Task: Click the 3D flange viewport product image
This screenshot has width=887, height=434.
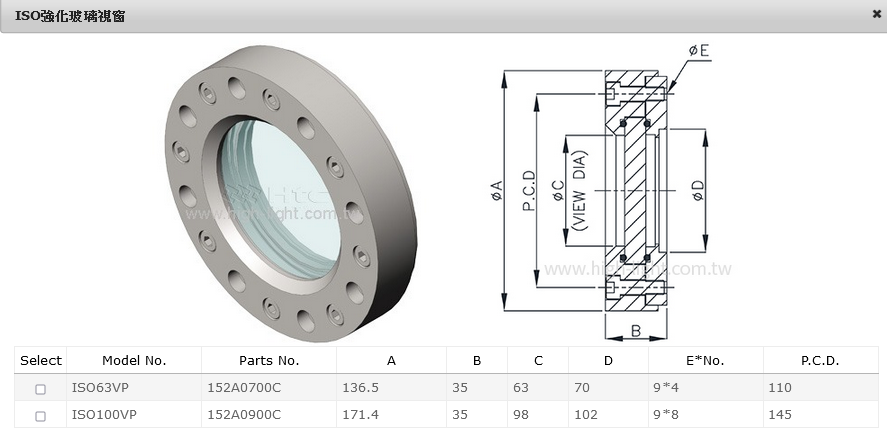Action: pos(291,188)
